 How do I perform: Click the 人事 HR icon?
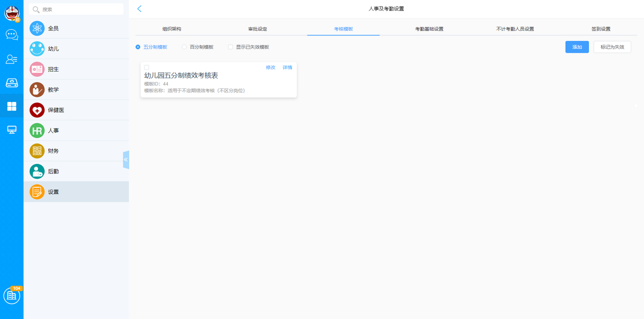(37, 130)
